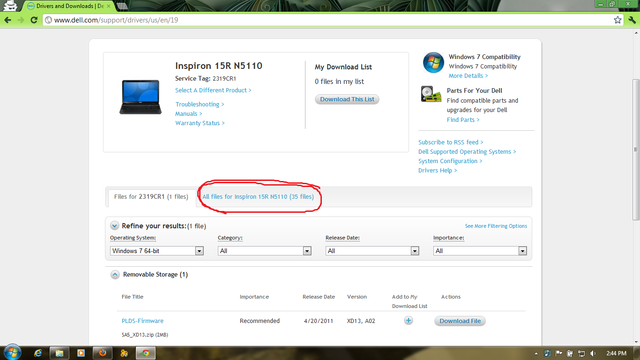Viewport: 640px width, 360px height.
Task: Switch to Firefox in the taskbar
Action: click(102, 353)
